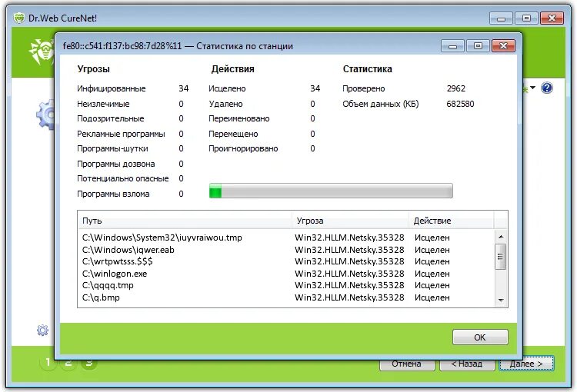Click the Проверено value 2962

[x=456, y=88]
